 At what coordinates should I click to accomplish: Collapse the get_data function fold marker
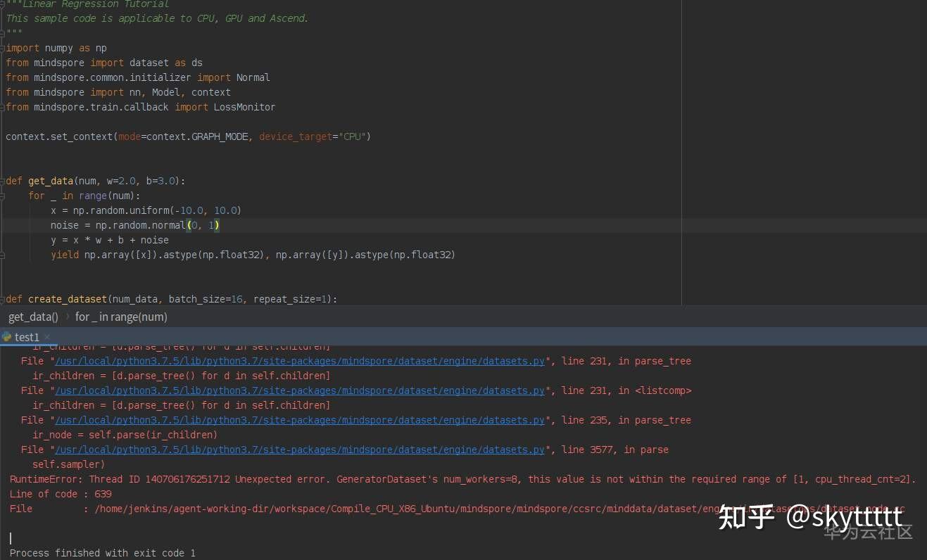pyautogui.click(x=3, y=181)
